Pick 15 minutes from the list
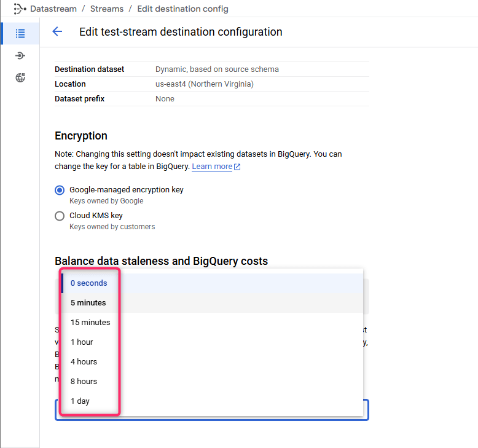The width and height of the screenshot is (478, 448). pyautogui.click(x=212, y=323)
